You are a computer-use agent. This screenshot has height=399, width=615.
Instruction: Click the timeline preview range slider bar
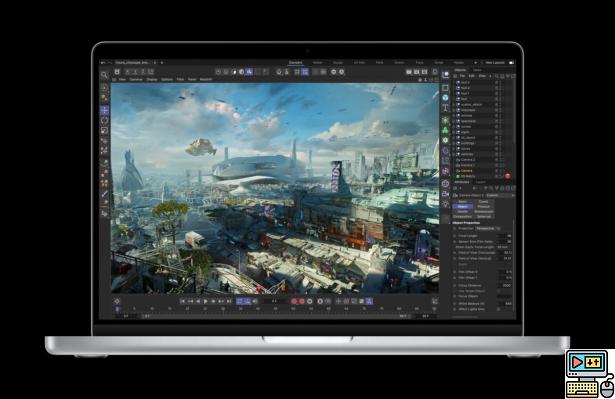tap(275, 316)
